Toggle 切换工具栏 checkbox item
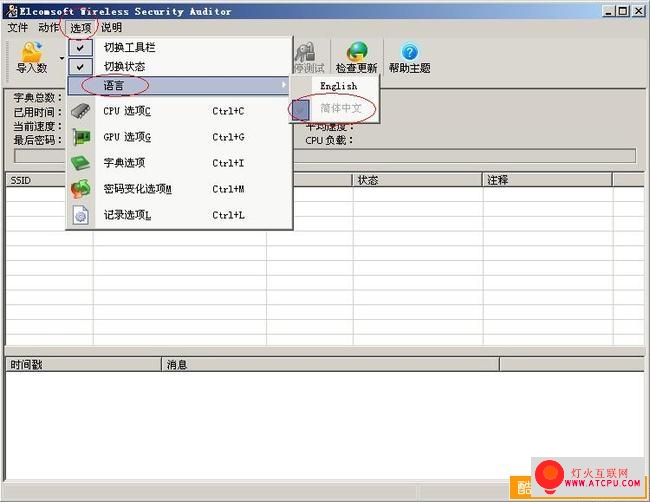 coord(180,47)
